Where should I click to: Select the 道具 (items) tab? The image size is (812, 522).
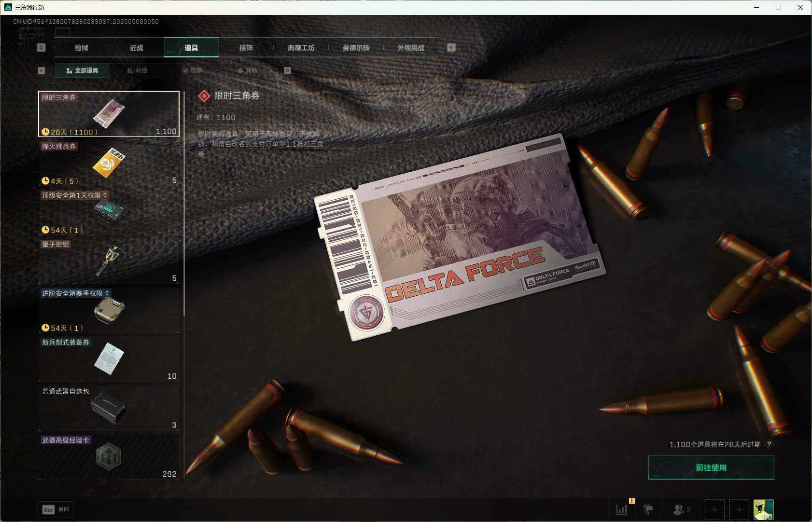191,48
